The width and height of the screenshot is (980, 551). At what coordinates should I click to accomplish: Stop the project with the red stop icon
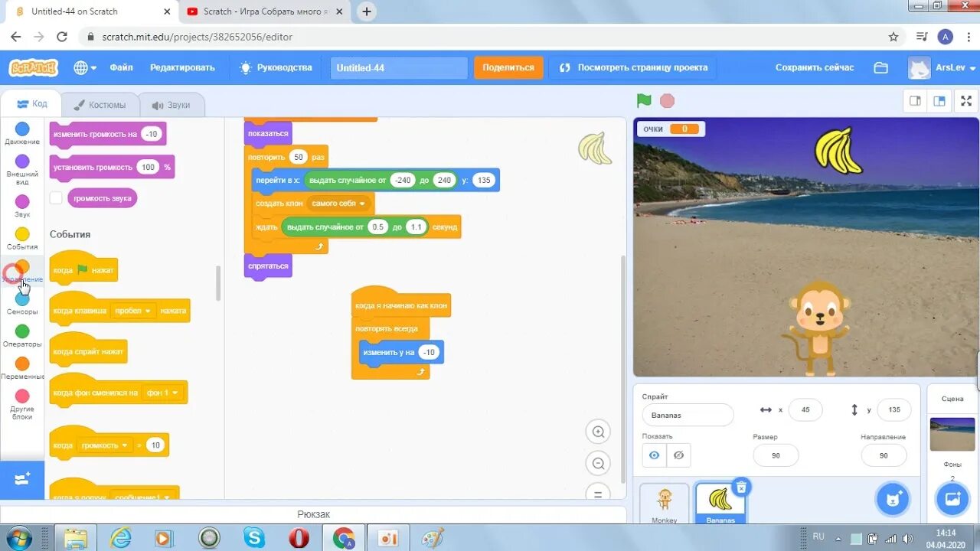(665, 100)
